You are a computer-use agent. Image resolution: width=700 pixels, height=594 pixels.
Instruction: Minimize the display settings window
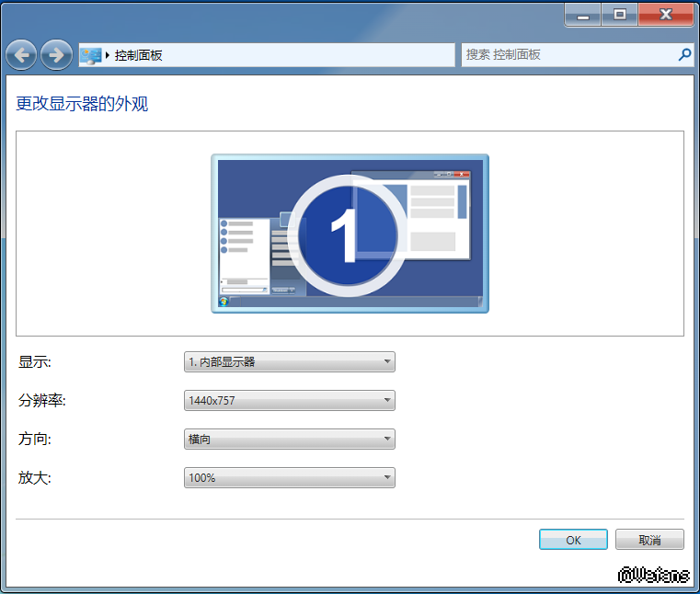(x=583, y=15)
